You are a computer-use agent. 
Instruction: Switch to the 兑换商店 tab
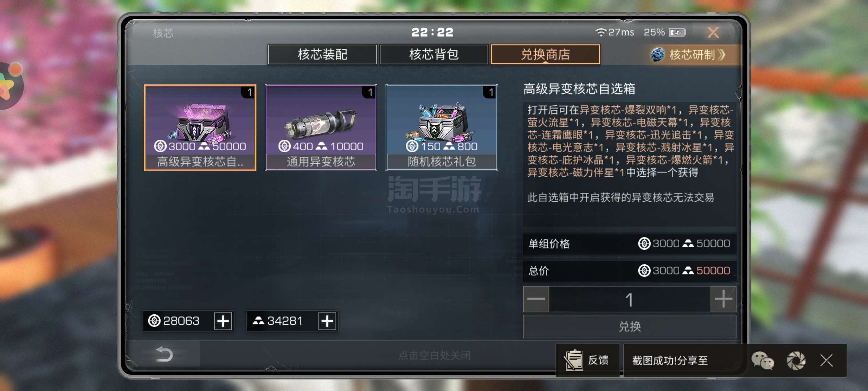coord(545,54)
